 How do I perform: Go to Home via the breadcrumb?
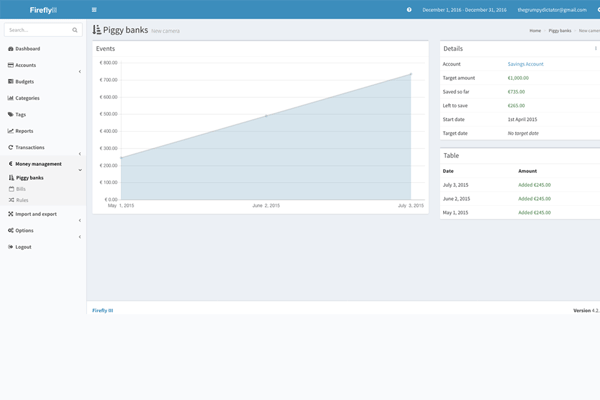click(x=535, y=31)
